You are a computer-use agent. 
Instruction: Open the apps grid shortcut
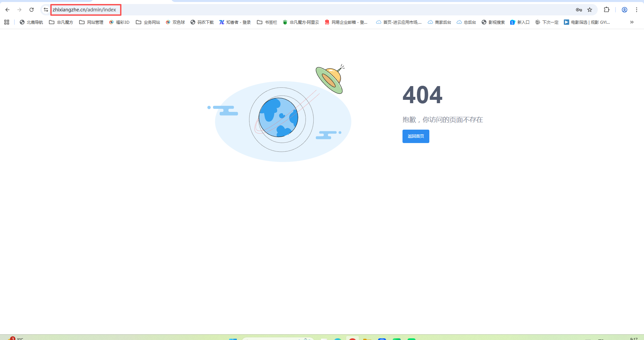7,22
